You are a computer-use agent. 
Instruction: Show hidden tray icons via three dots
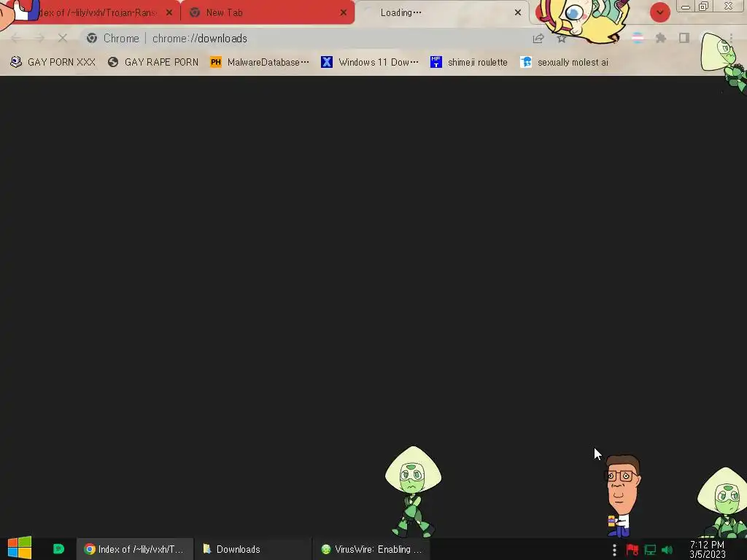point(614,550)
